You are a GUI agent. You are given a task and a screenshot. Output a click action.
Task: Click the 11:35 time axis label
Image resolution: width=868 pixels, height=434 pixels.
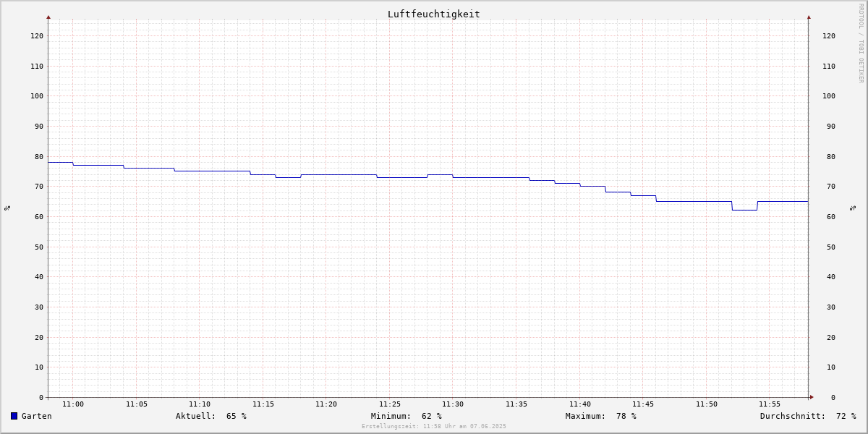tap(516, 404)
